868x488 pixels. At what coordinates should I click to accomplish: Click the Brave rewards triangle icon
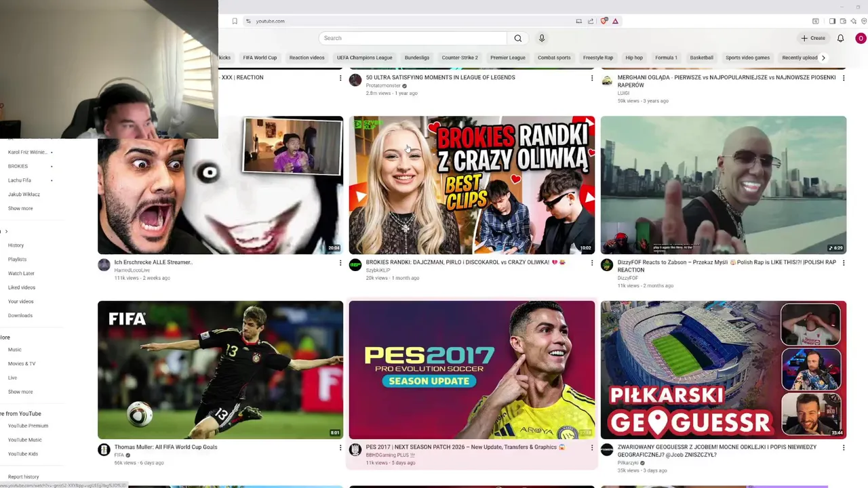click(615, 21)
